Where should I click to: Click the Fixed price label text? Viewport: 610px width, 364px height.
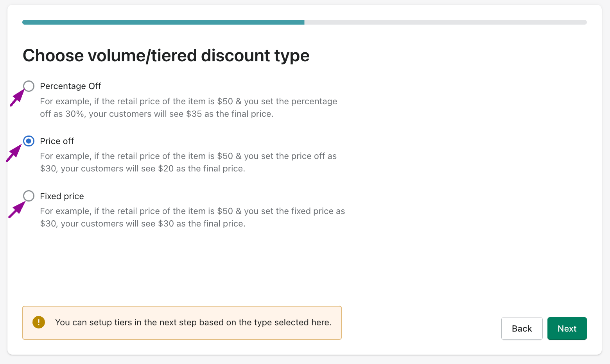[62, 196]
